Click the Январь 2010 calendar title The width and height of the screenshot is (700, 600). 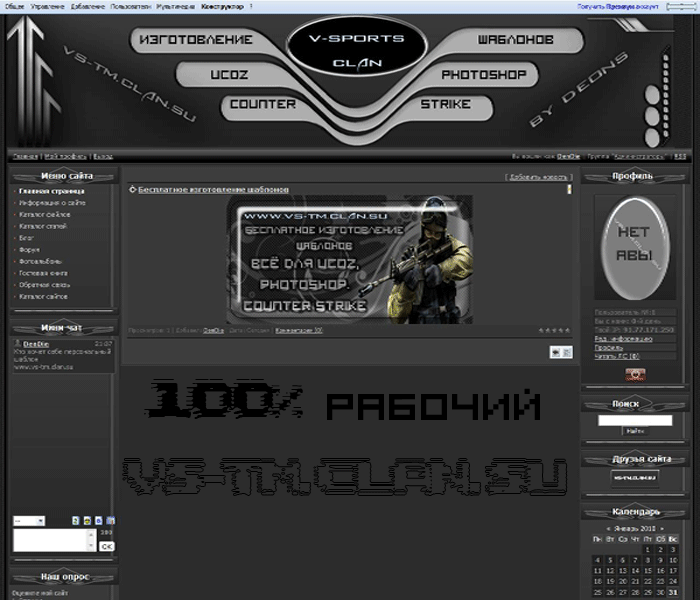click(x=635, y=529)
